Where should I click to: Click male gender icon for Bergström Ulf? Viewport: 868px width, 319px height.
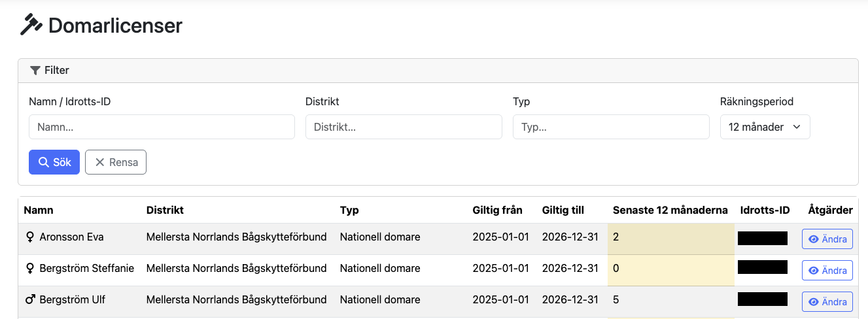(29, 300)
